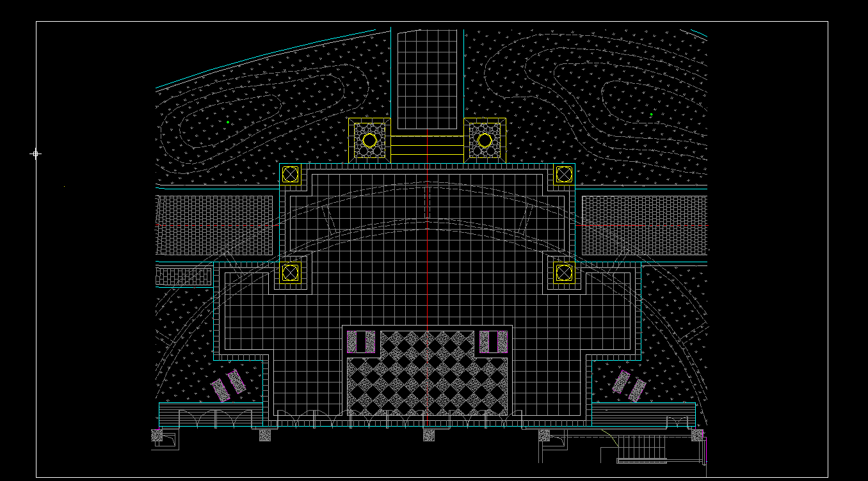Screen dimensions: 868x481
Task: Click the magenta block left of checkered paving
Action: click(361, 342)
